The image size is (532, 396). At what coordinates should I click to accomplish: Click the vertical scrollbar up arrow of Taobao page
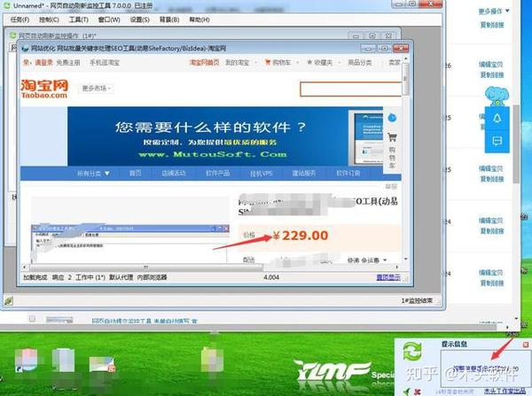pyautogui.click(x=405, y=59)
